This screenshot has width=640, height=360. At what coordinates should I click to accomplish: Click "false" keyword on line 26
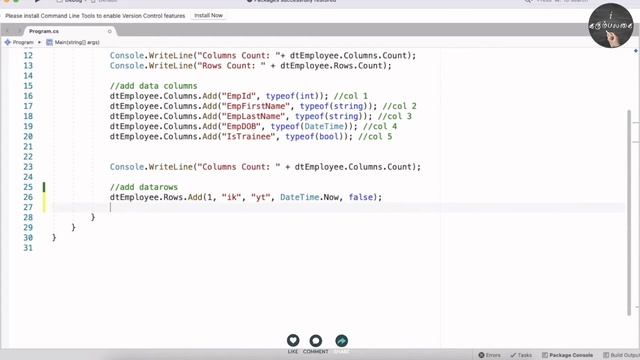pyautogui.click(x=361, y=197)
